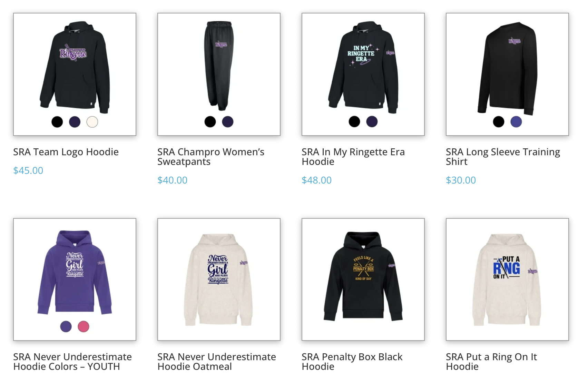The height and width of the screenshot is (374, 588).
Task: Select black swatch on Team Logo Hoodie
Action: tap(57, 122)
